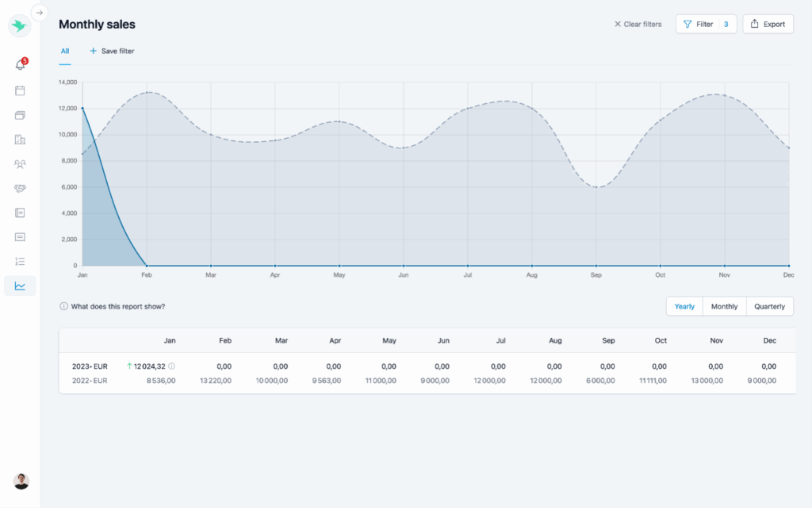Expand the sidebar with arrow button
Viewport: 812px width, 510px height.
[x=40, y=13]
